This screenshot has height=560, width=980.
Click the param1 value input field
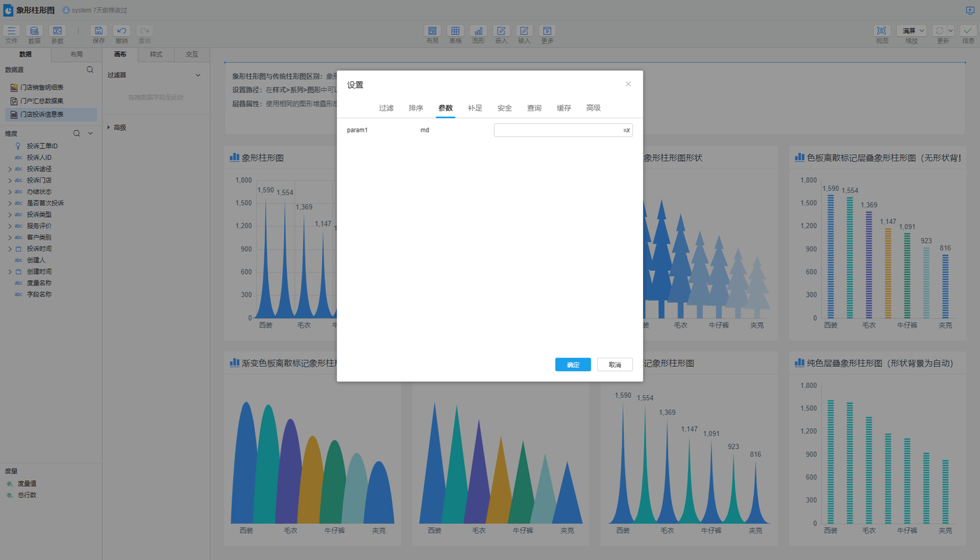coord(558,130)
